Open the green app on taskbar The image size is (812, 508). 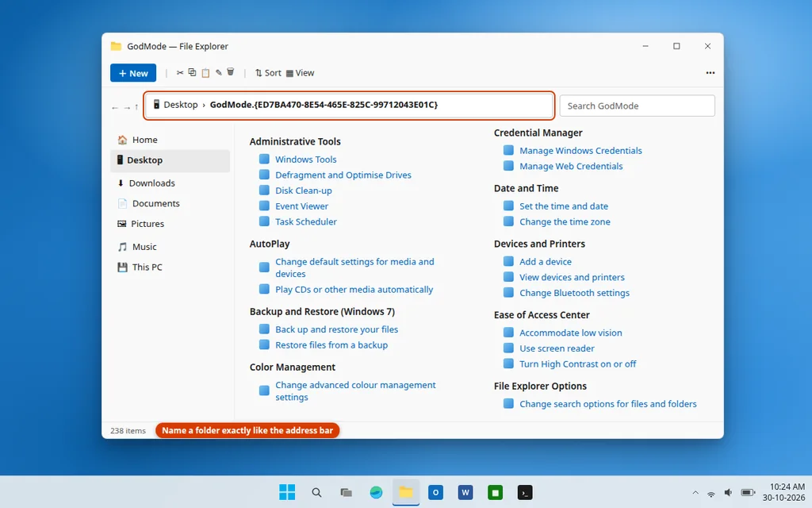coord(495,492)
